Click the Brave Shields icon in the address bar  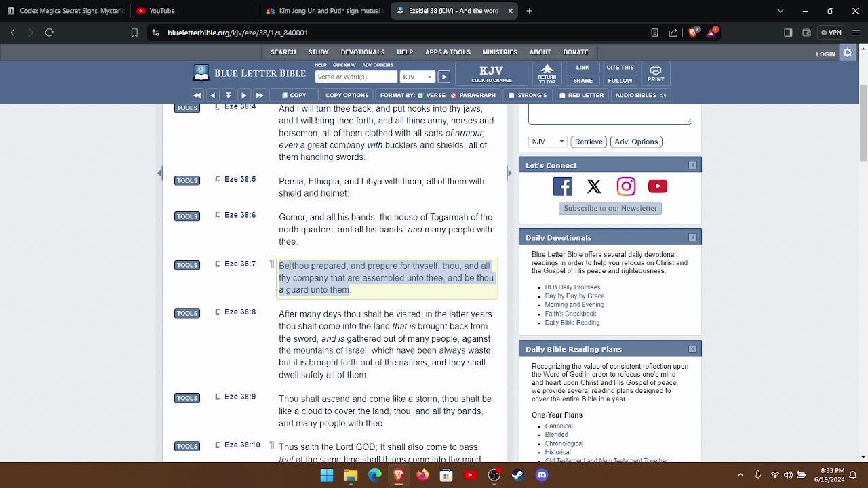click(693, 33)
